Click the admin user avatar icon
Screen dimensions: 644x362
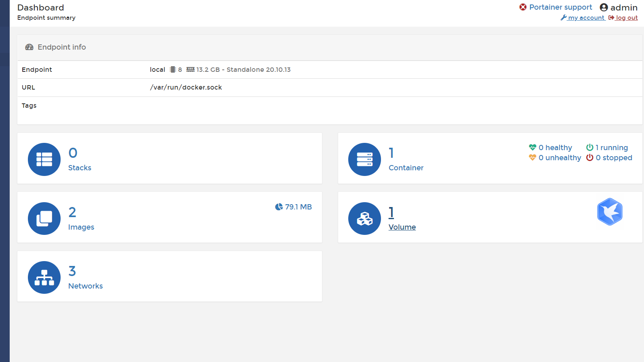604,7
